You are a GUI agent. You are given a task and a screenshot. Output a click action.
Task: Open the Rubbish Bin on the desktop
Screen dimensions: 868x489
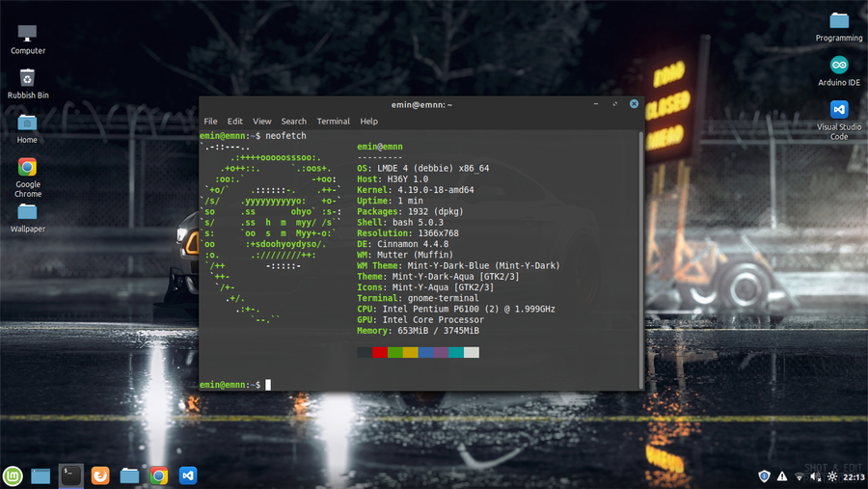pyautogui.click(x=27, y=78)
